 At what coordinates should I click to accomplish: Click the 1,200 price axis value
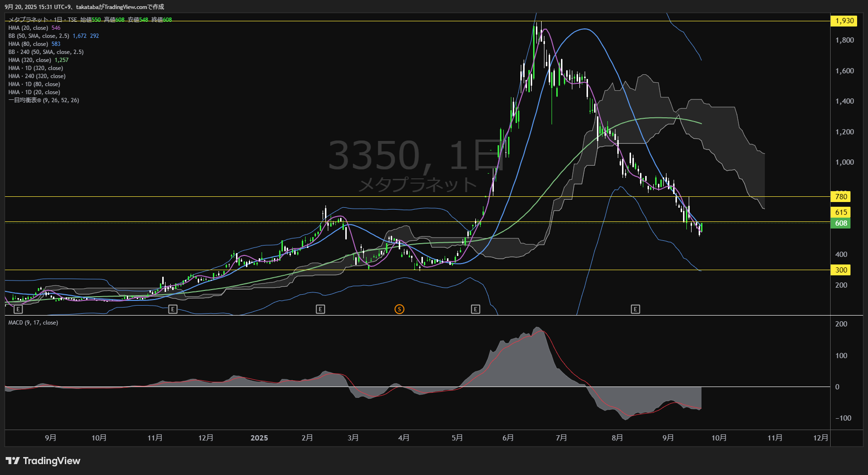(844, 132)
